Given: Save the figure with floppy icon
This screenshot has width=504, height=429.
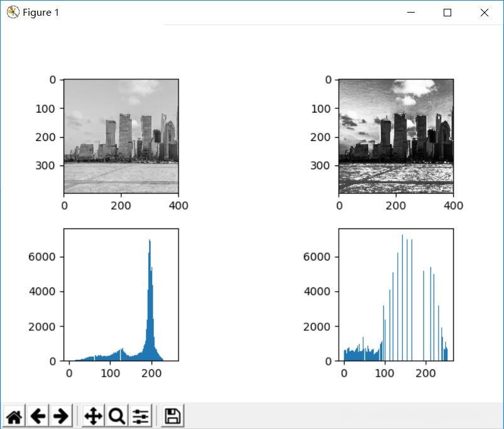Looking at the screenshot, I should click(x=173, y=416).
